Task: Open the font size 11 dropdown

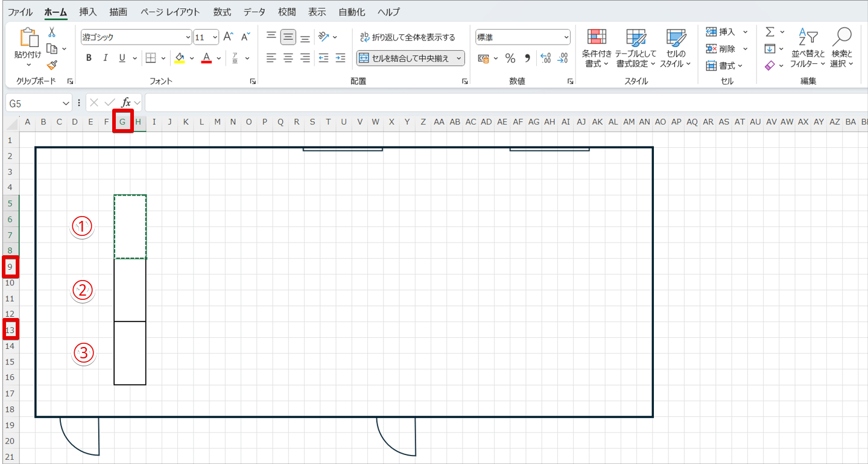Action: (x=215, y=37)
